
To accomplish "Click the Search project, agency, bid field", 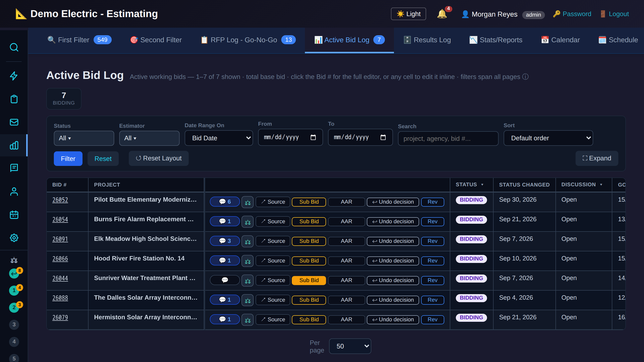I will click(x=448, y=139).
